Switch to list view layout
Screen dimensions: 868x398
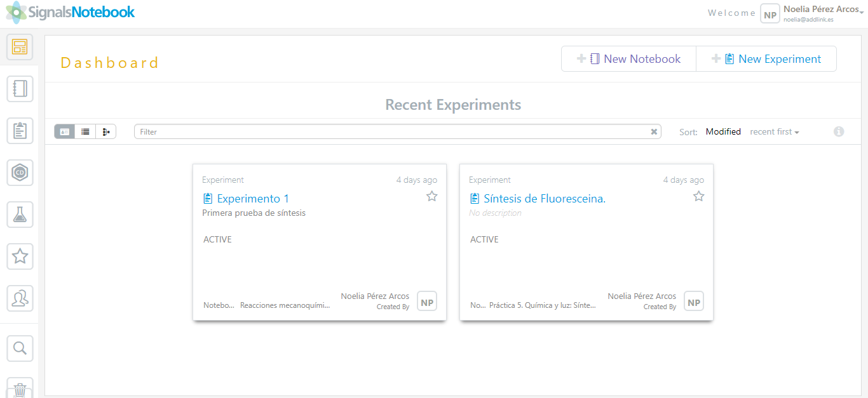click(x=85, y=131)
